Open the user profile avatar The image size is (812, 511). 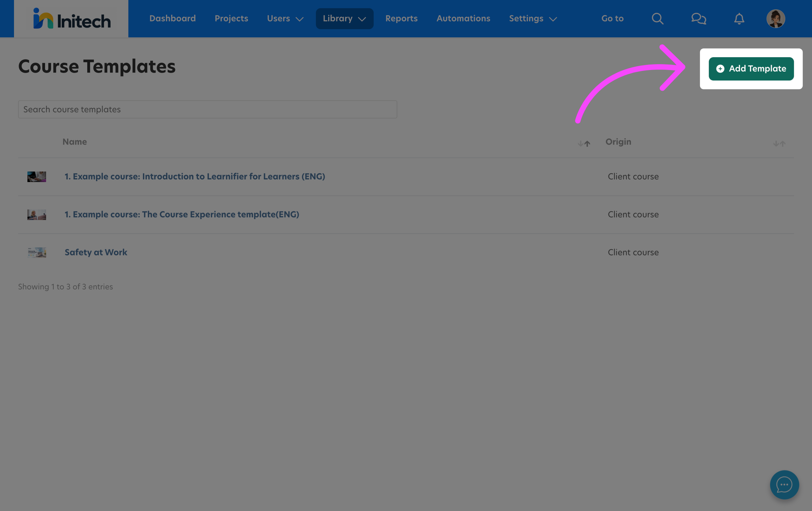tap(776, 19)
